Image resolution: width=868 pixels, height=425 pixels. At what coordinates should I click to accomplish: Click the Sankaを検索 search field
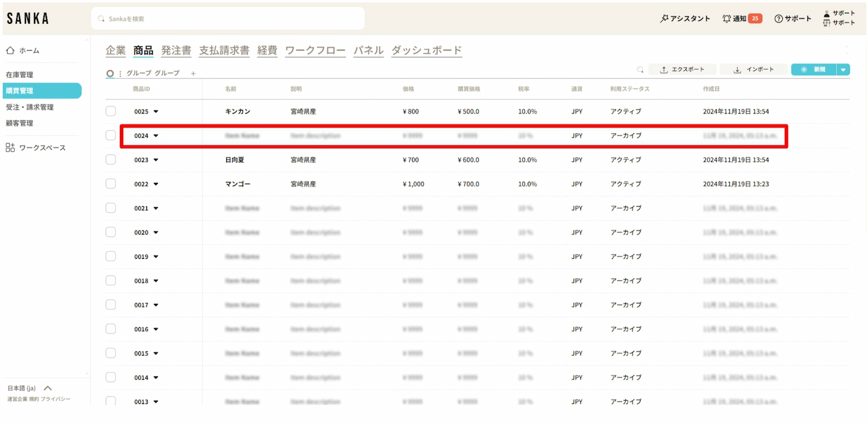click(x=228, y=19)
